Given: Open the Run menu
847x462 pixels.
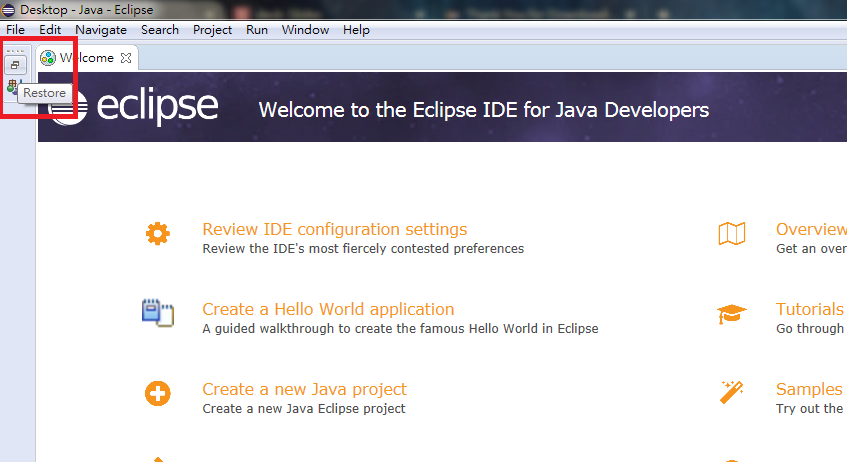Looking at the screenshot, I should pyautogui.click(x=257, y=30).
